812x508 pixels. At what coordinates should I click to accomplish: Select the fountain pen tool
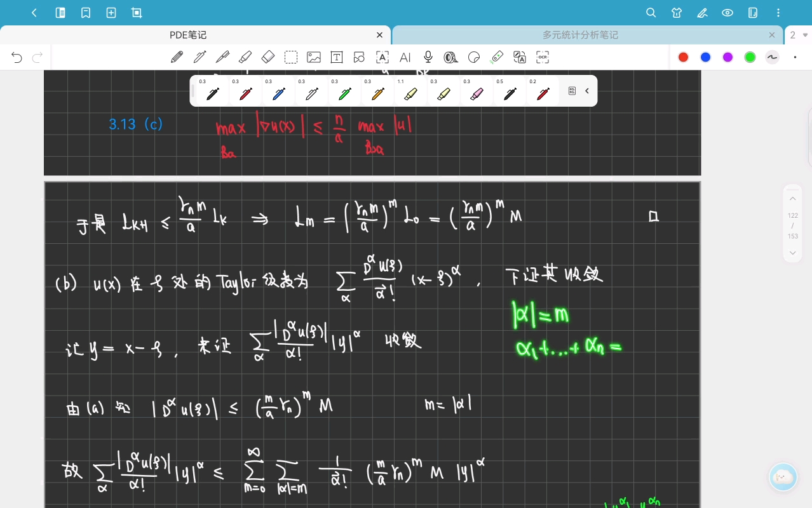[200, 57]
